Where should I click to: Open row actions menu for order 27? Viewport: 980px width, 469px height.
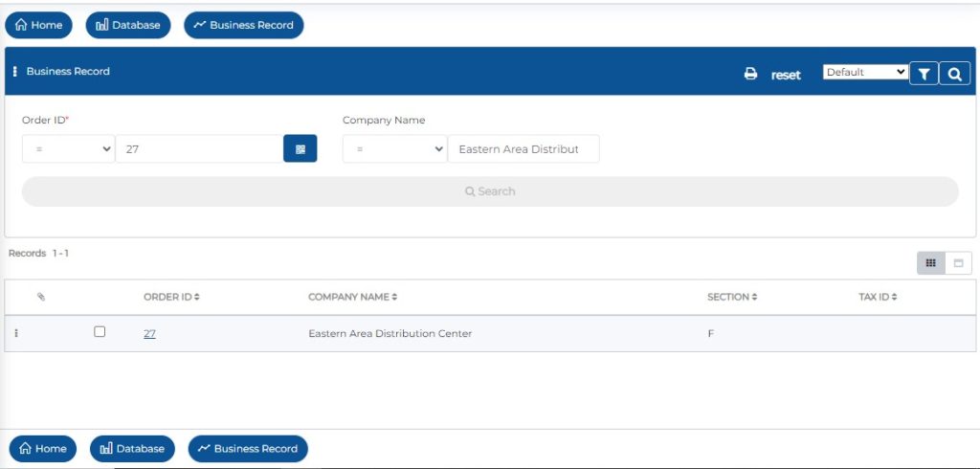pyautogui.click(x=15, y=333)
